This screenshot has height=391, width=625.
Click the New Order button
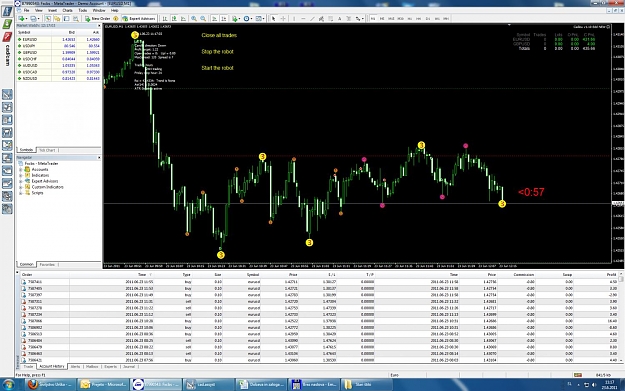(97, 18)
